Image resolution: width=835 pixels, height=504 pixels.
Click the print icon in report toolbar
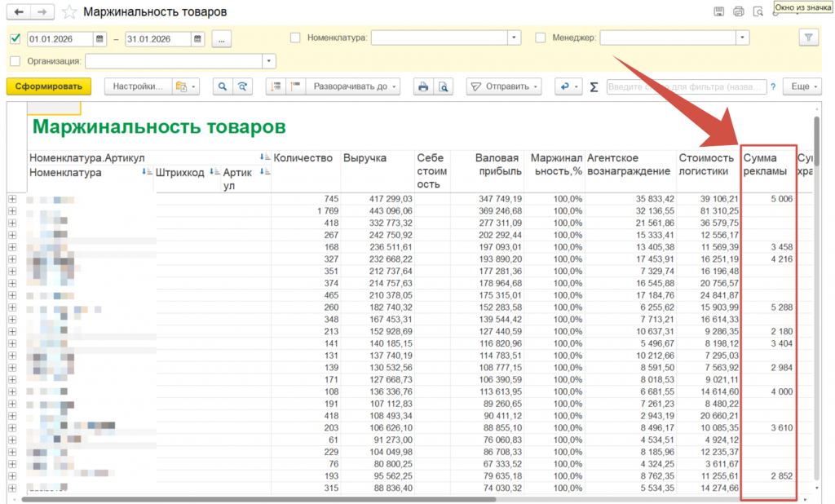pos(423,86)
